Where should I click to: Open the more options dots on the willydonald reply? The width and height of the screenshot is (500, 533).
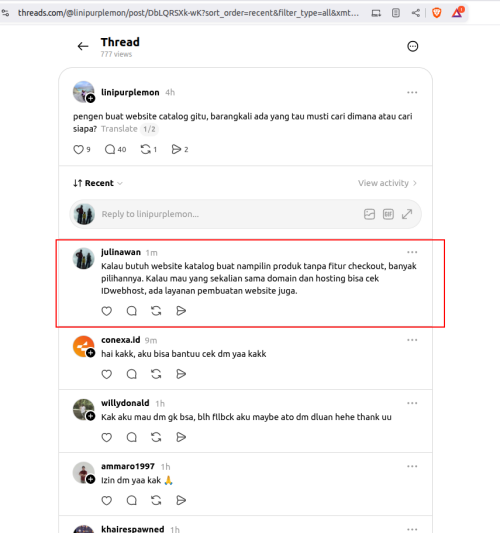[412, 403]
